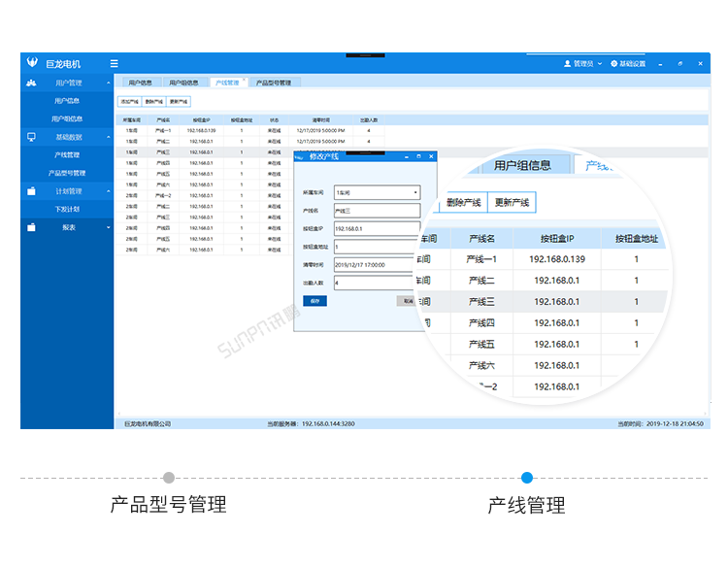Image resolution: width=728 pixels, height=569 pixels.
Task: Click the 计划管理 briefcase icon in sidebar
Action: (x=31, y=191)
